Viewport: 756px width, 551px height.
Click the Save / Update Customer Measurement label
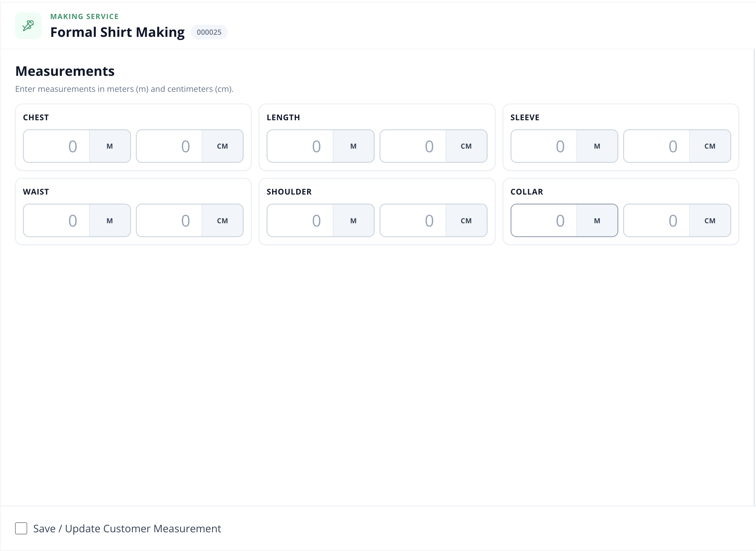[x=127, y=529]
